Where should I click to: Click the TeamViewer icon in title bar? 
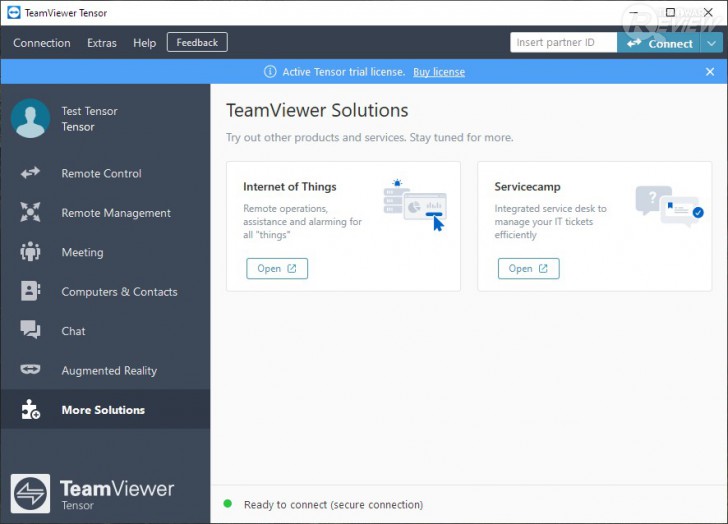point(14,13)
